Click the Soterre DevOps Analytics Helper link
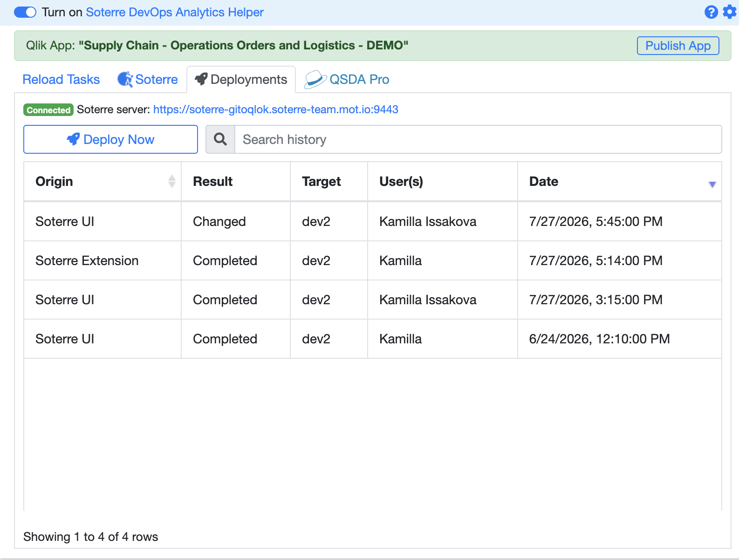The image size is (739, 560). tap(175, 12)
